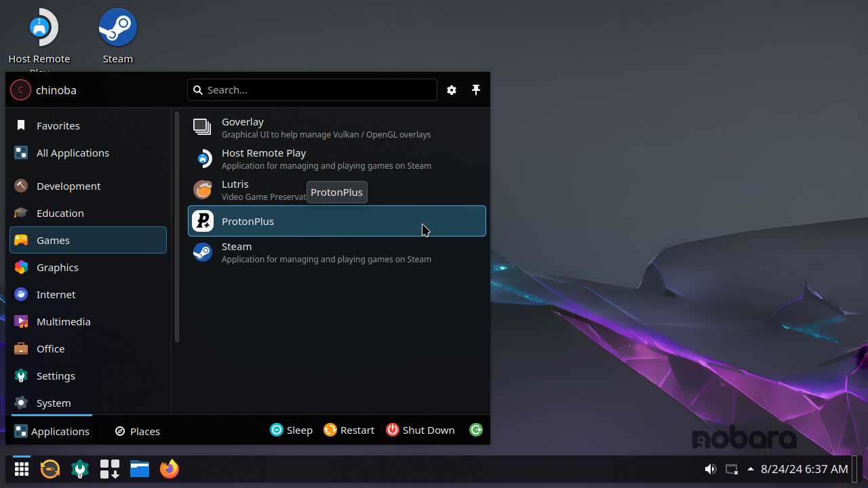The height and width of the screenshot is (488, 868).
Task: Select the Favorites category
Action: [88, 125]
